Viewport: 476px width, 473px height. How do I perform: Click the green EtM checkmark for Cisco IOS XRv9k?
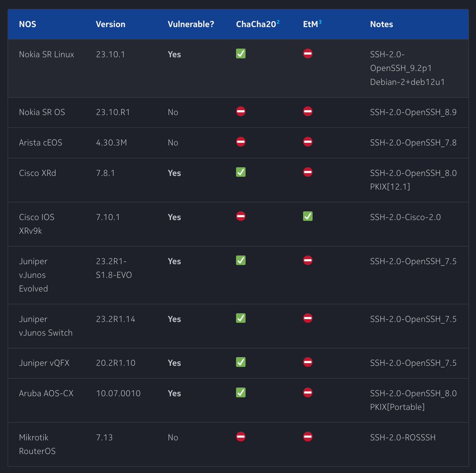(308, 216)
